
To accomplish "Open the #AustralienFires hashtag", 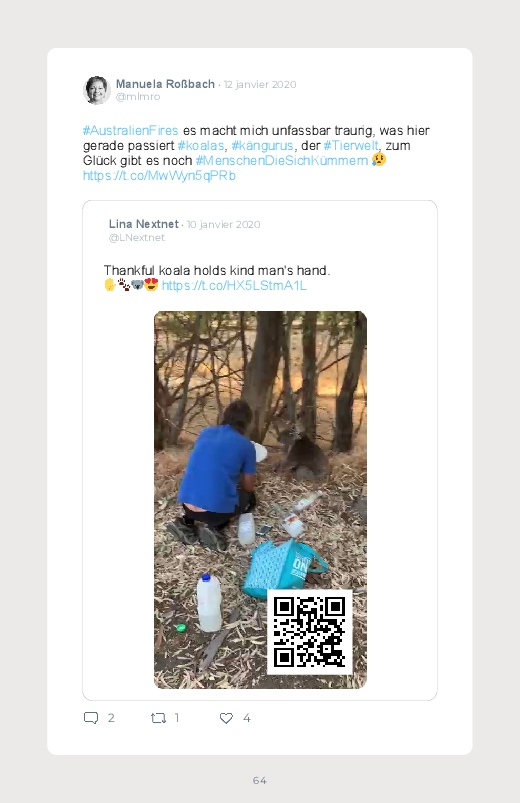I will pos(131,131).
